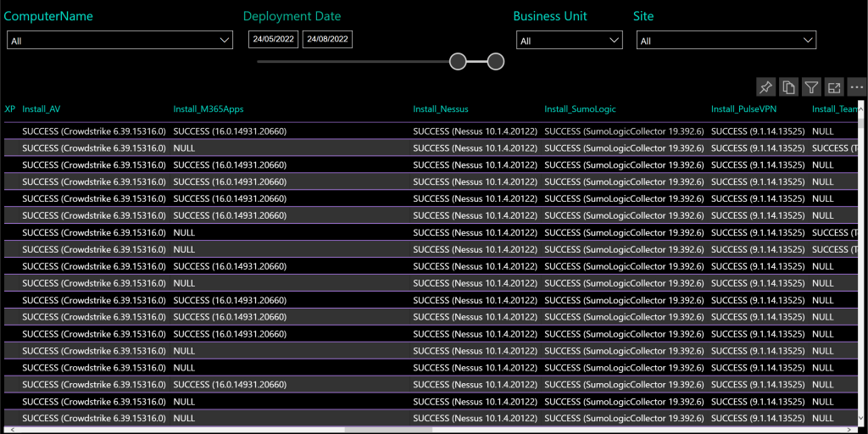Image resolution: width=868 pixels, height=434 pixels.
Task: Click the Install_Nessus column header
Action: (441, 109)
